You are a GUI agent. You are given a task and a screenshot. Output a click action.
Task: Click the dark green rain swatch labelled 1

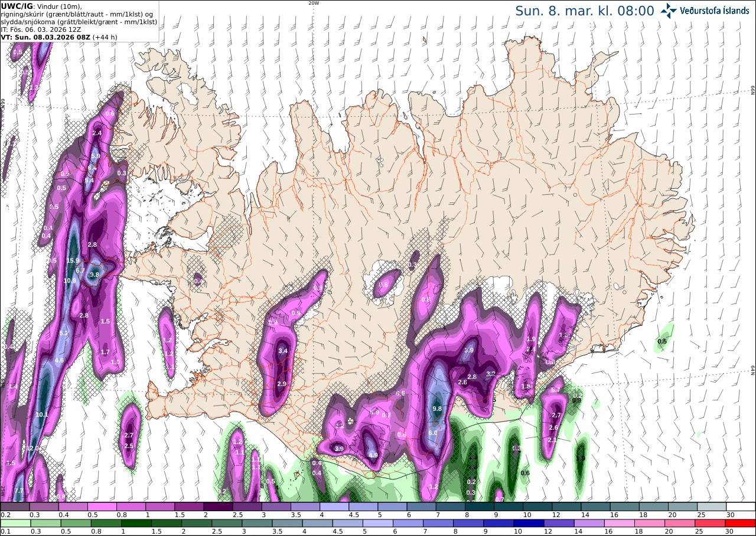pyautogui.click(x=136, y=523)
